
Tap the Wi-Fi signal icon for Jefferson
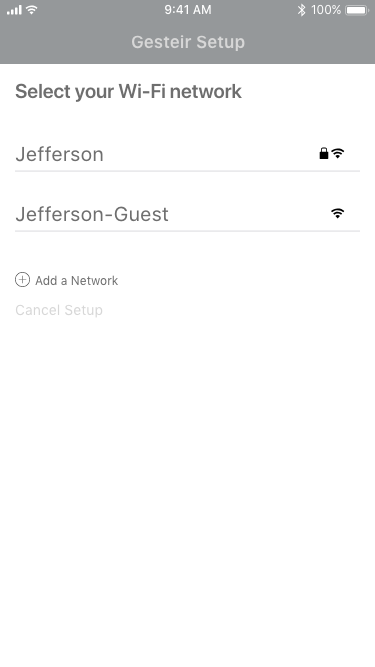click(338, 153)
